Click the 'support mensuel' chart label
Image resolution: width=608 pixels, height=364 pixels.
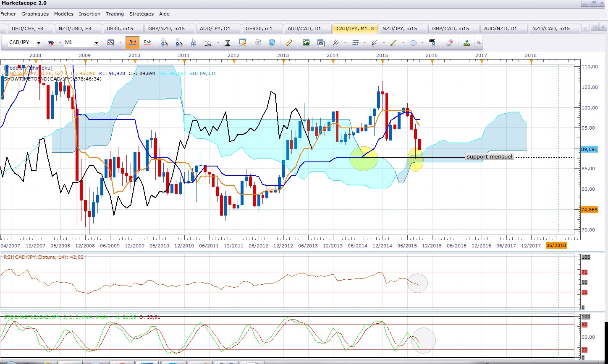click(x=490, y=157)
